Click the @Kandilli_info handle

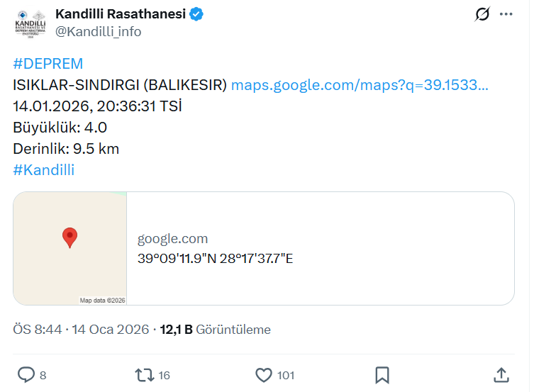98,32
